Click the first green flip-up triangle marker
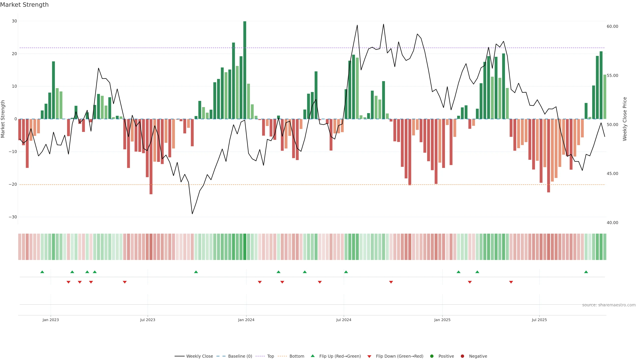The width and height of the screenshot is (644, 362). pyautogui.click(x=42, y=272)
